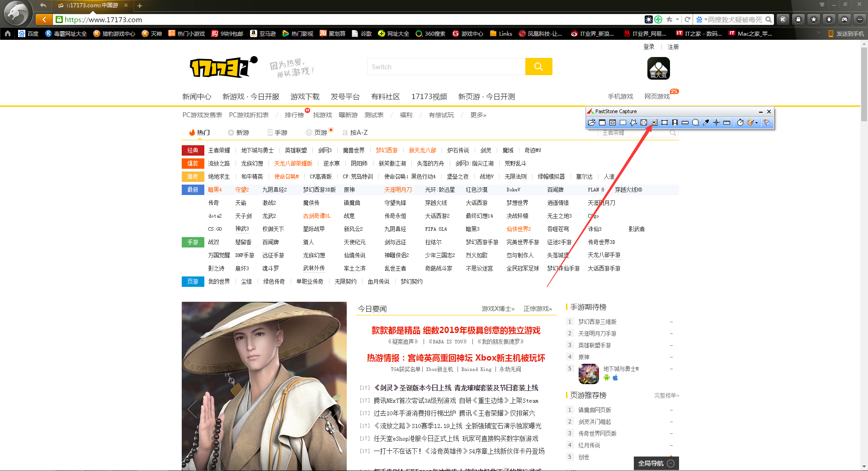Image resolution: width=868 pixels, height=471 pixels.
Task: Open the Screen Recorder tool
Action: pyautogui.click(x=675, y=122)
